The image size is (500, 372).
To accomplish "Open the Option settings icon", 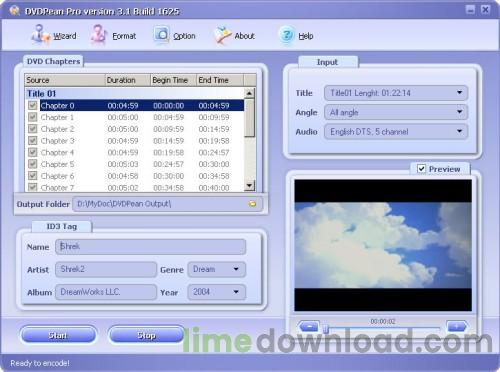I will 162,34.
